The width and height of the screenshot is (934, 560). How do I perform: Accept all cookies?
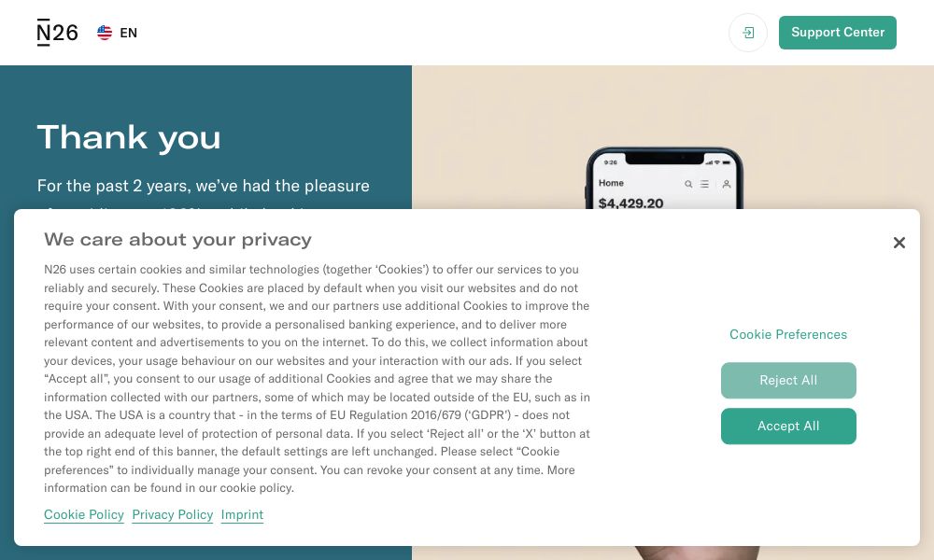788,427
